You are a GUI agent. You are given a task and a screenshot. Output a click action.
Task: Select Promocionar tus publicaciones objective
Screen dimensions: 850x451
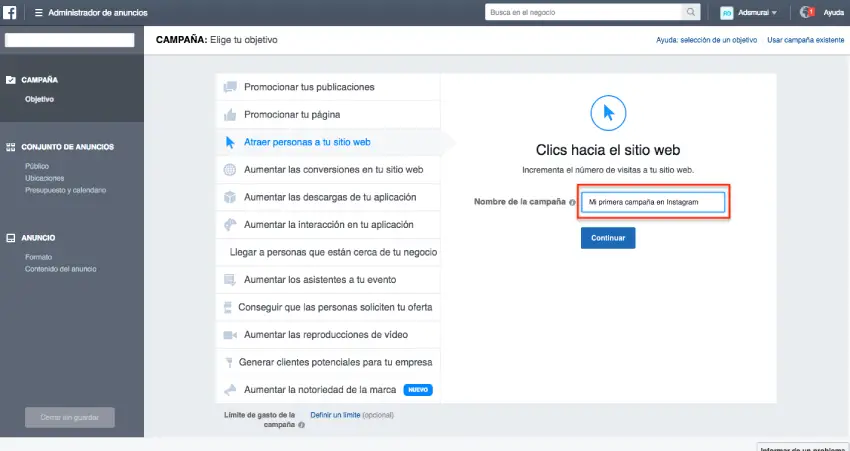coord(328,87)
